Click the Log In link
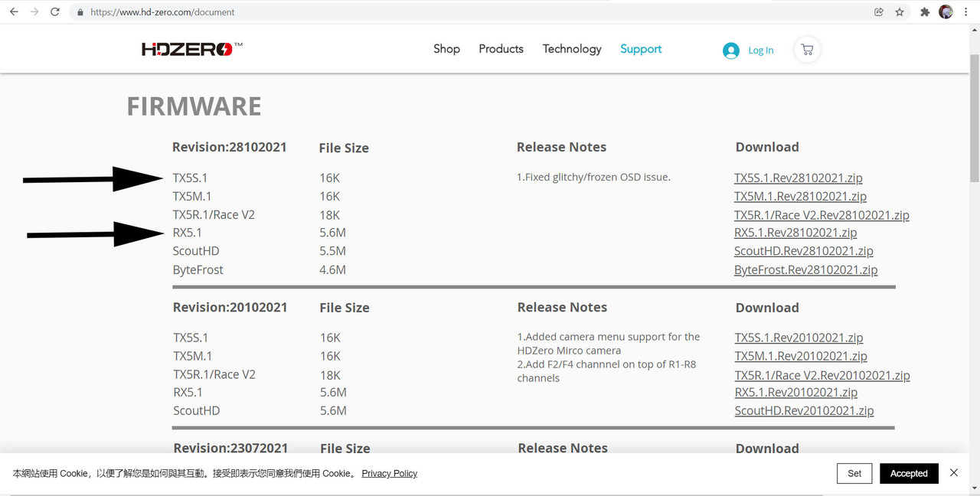 (x=760, y=51)
